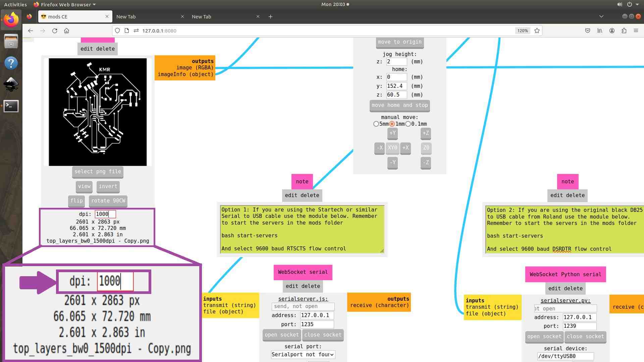Bookmark this page with star icon

(x=537, y=31)
